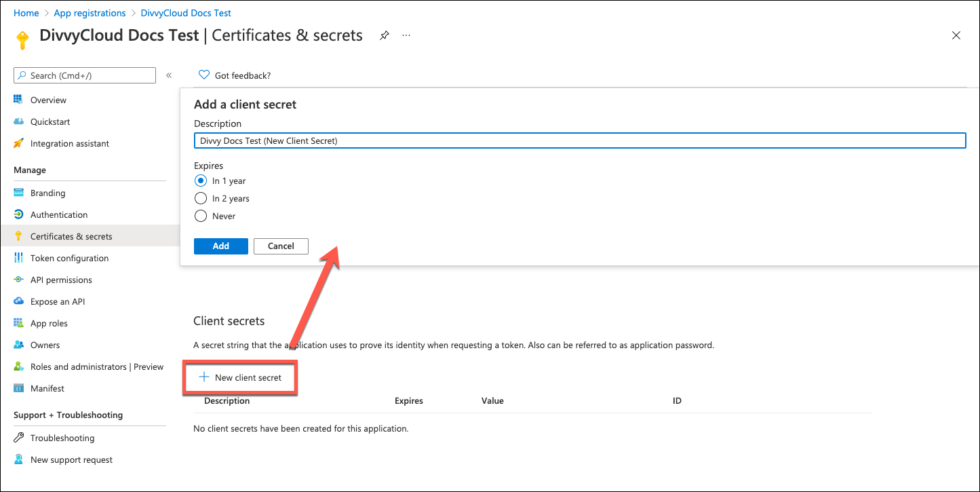
Task: Open the ellipsis more options menu
Action: coord(406,35)
